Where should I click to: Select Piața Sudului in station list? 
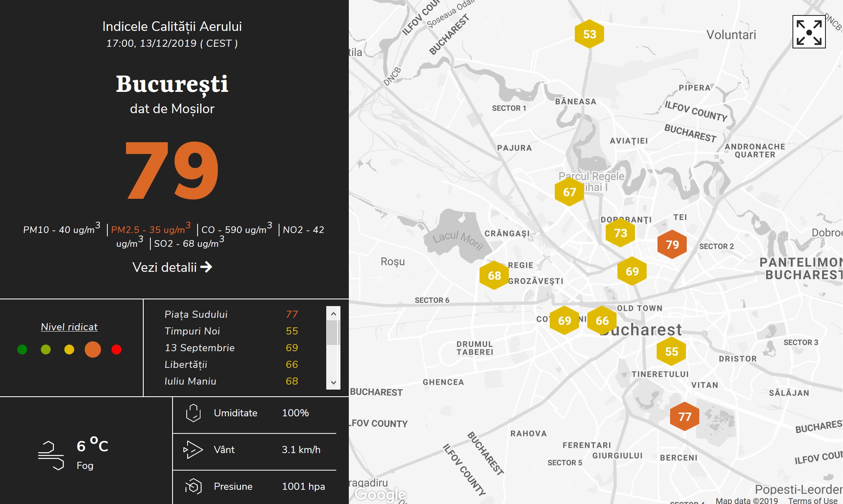coord(196,314)
